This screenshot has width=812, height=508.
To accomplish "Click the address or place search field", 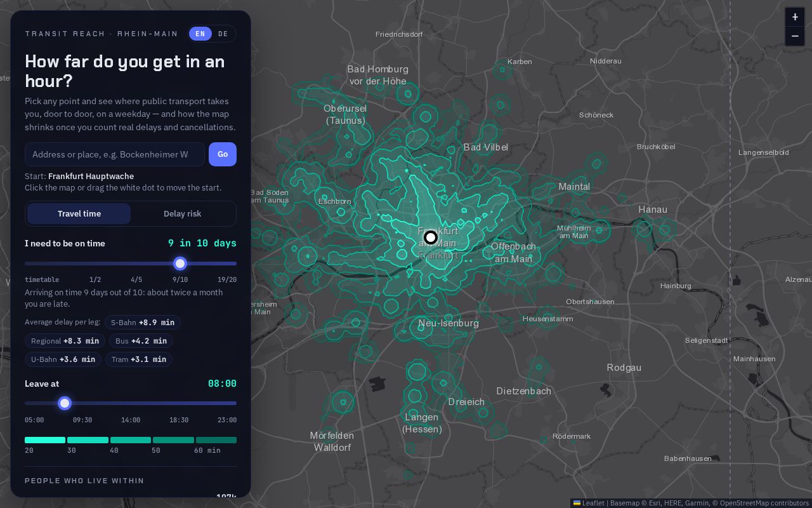I will click(115, 154).
